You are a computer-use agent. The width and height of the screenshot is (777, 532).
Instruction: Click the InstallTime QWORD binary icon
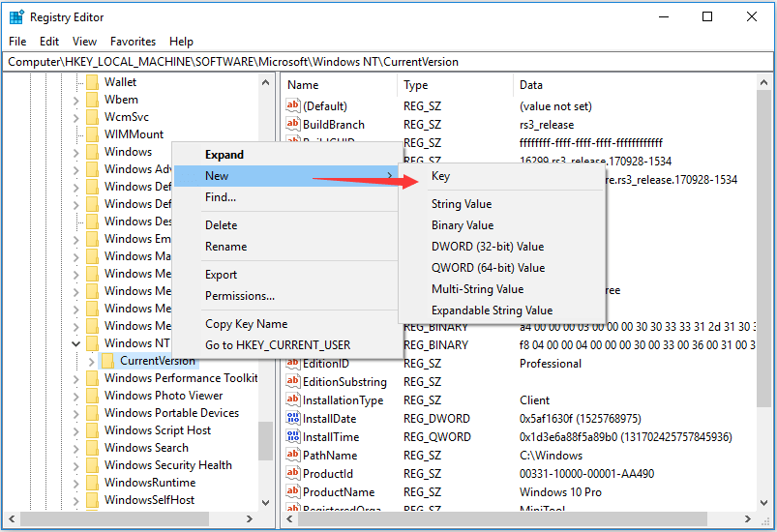click(293, 436)
